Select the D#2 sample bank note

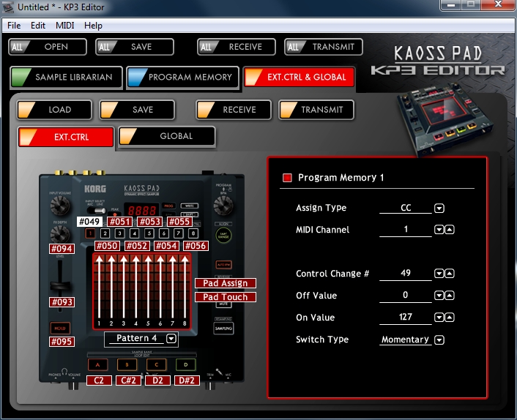click(187, 380)
